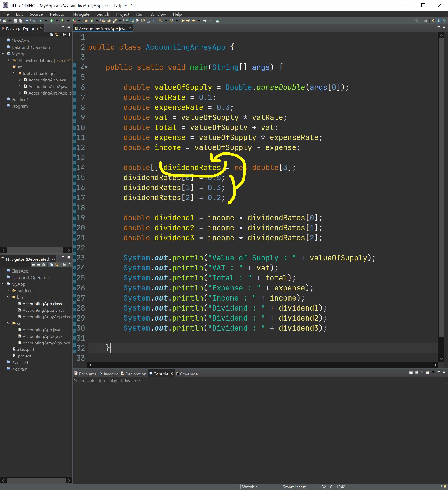Expand JRE System Library node
The width and height of the screenshot is (448, 490).
[x=8, y=60]
